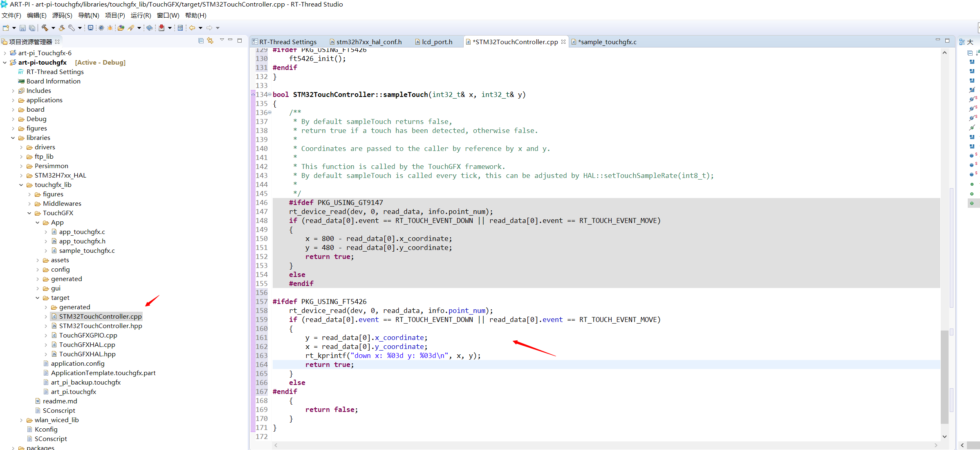Toggle Link with Editor in project explorer
Image resolution: width=980 pixels, height=450 pixels.
pyautogui.click(x=211, y=40)
